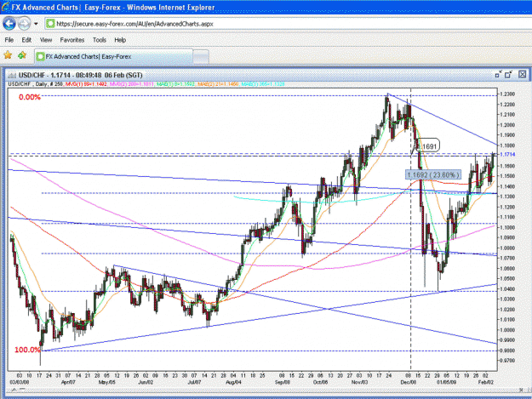This screenshot has height=399, width=532.
Task: Open the View menu
Action: pyautogui.click(x=46, y=40)
